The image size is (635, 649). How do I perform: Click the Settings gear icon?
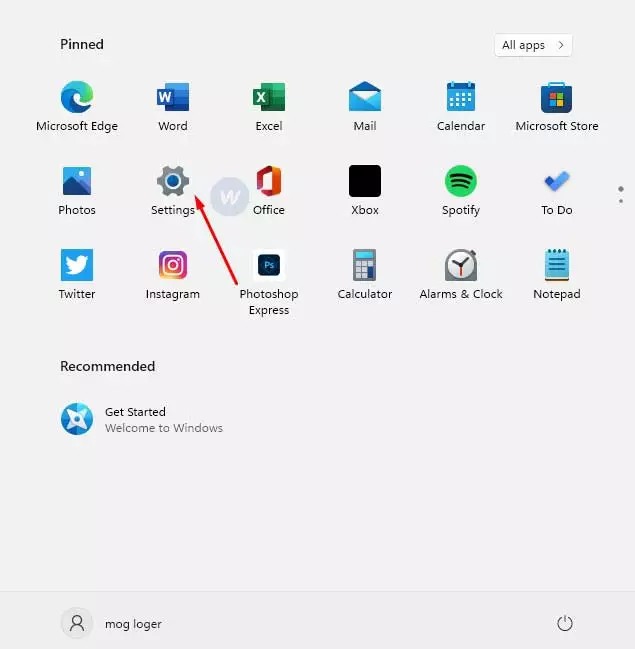click(173, 181)
